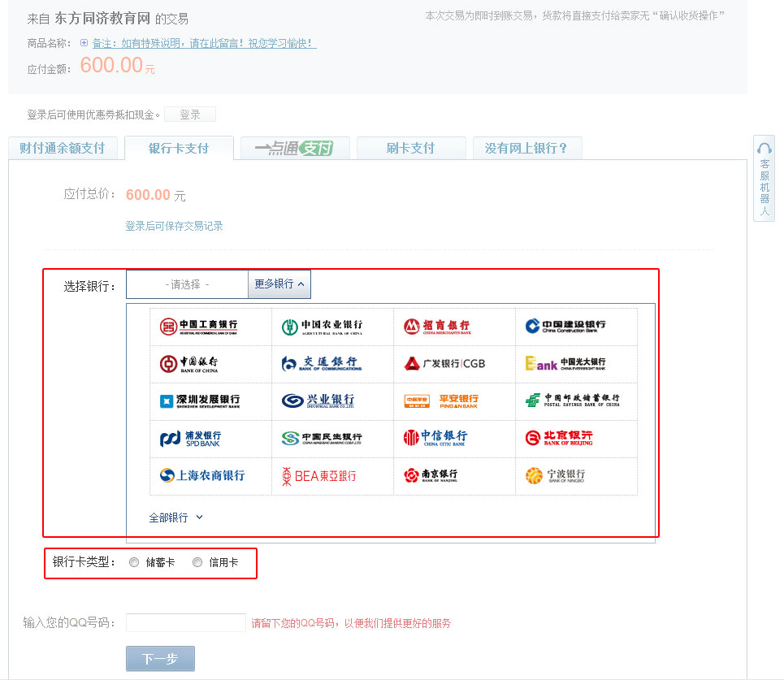The height and width of the screenshot is (680, 784).
Task: Select the 中国工商银行 (ICBC) bank logo
Action: (198, 327)
